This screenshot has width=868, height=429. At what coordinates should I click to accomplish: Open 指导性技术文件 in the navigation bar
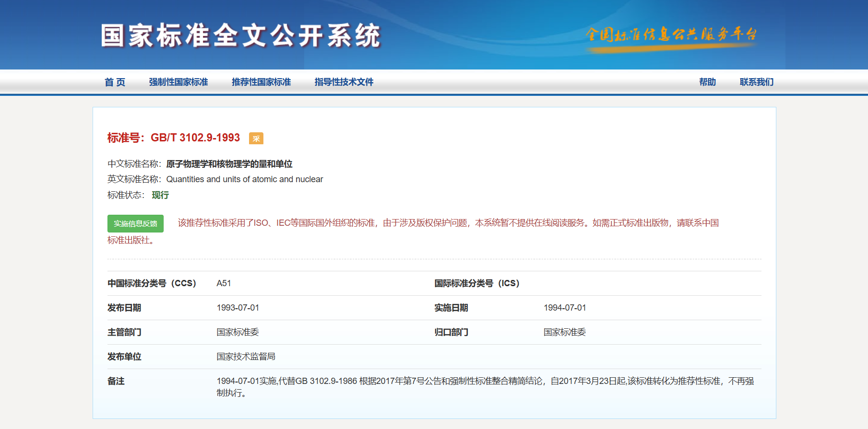(x=344, y=82)
